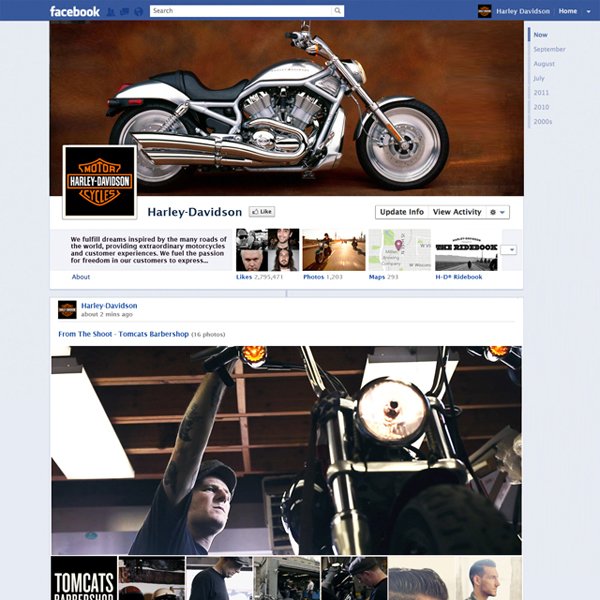Jump to September on the timeline
The image size is (600, 600).
coord(549,49)
